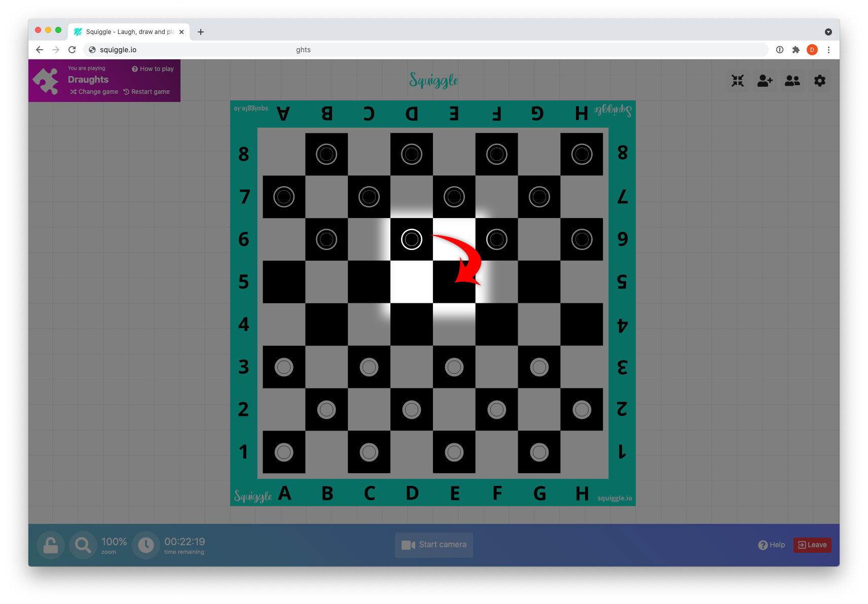The image size is (868, 604).
Task: Select the gray piece on C3
Action: [x=369, y=367]
